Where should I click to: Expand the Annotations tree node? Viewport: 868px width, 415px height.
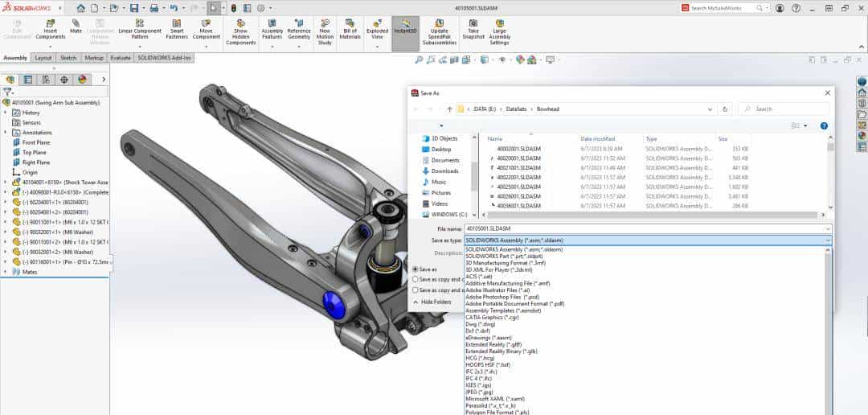pos(5,133)
